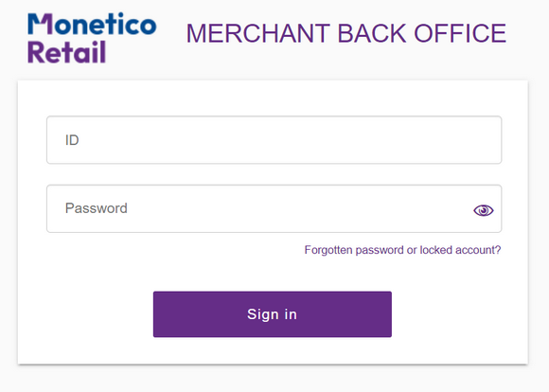The image size is (549, 392).
Task: Click "locked account?" part of the link
Action: pos(460,250)
